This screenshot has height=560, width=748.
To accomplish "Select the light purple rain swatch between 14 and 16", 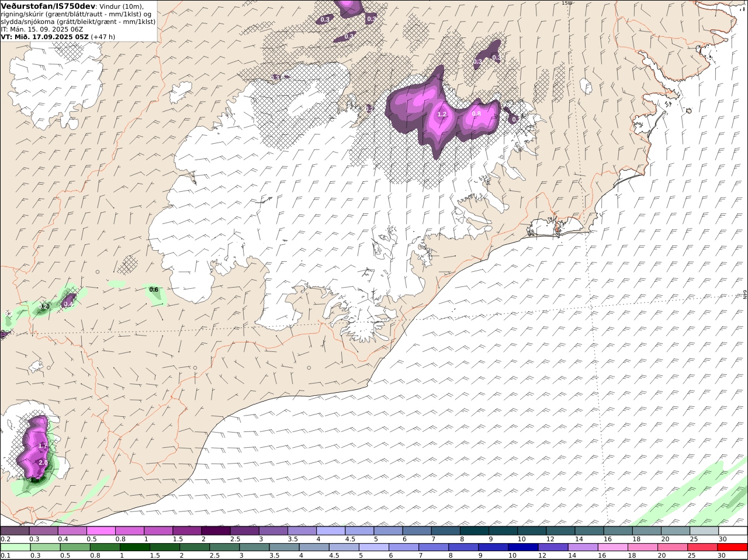I will (x=582, y=547).
